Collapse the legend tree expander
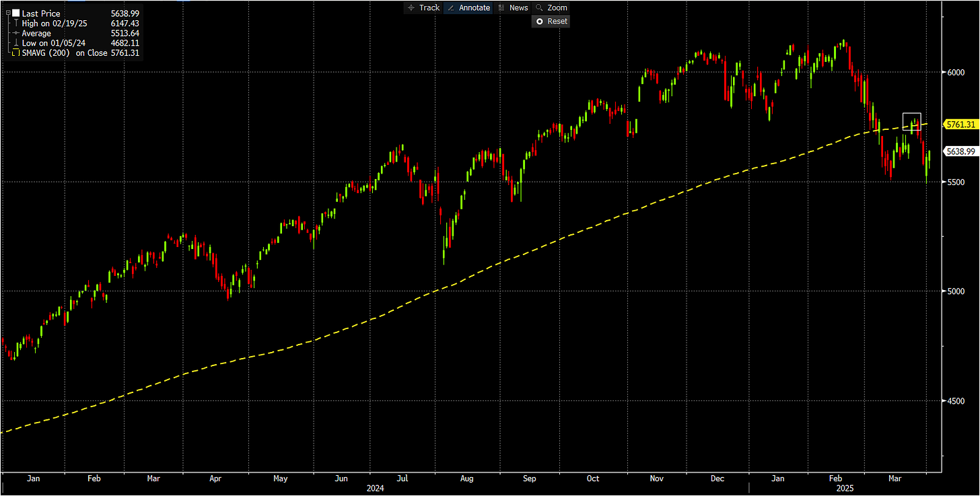The height and width of the screenshot is (496, 980). pyautogui.click(x=7, y=13)
